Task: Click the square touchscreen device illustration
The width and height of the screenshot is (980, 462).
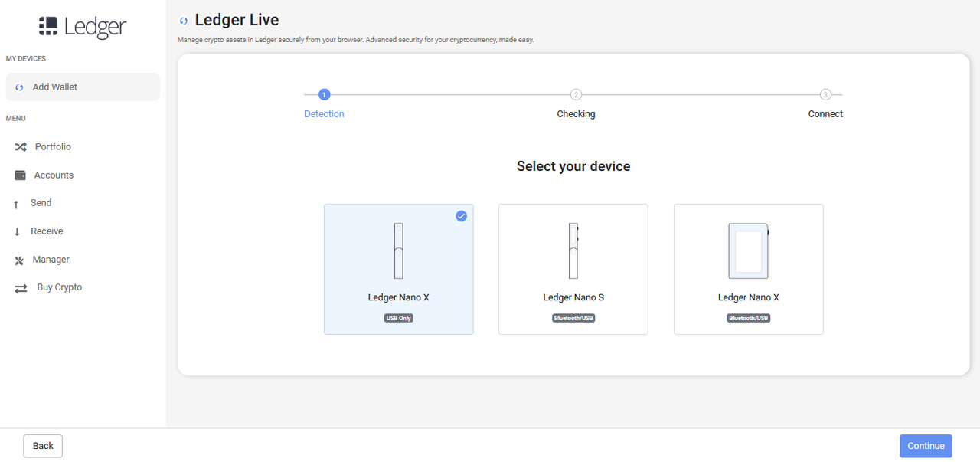Action: point(748,251)
